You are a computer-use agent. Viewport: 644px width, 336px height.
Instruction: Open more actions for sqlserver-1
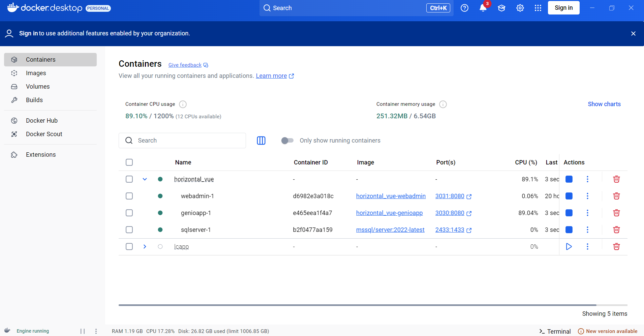coord(587,230)
